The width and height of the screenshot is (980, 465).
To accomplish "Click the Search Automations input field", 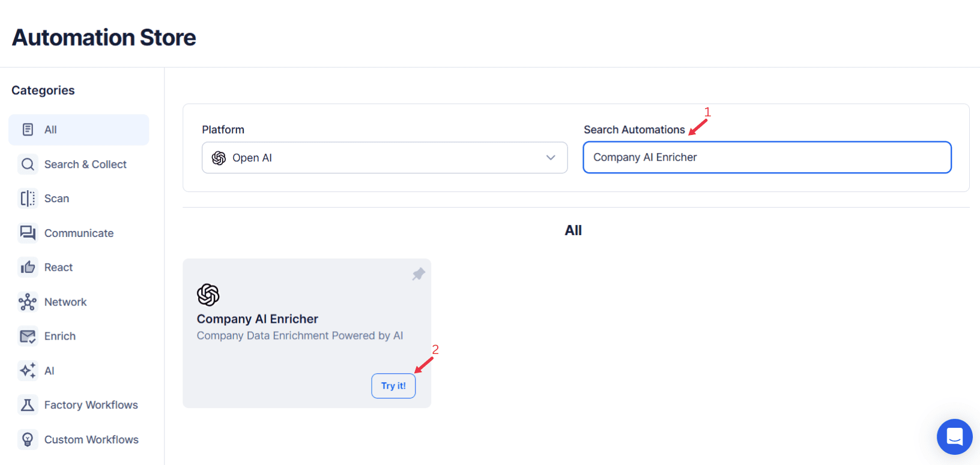I will click(x=767, y=157).
